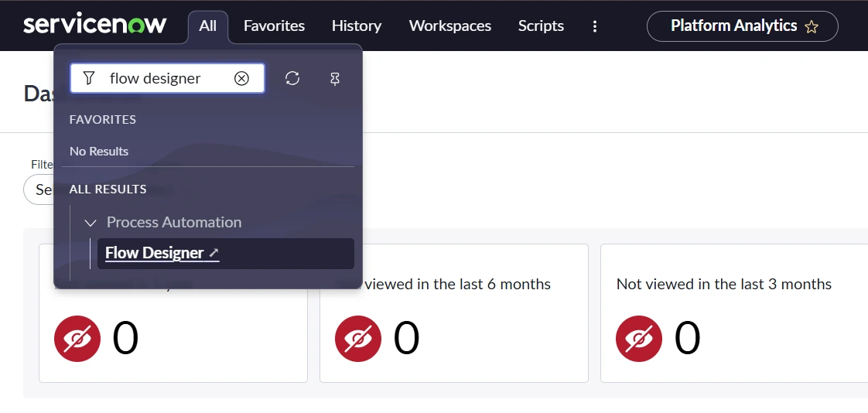Refresh the navigation menu results
The height and width of the screenshot is (413, 868).
[292, 79]
